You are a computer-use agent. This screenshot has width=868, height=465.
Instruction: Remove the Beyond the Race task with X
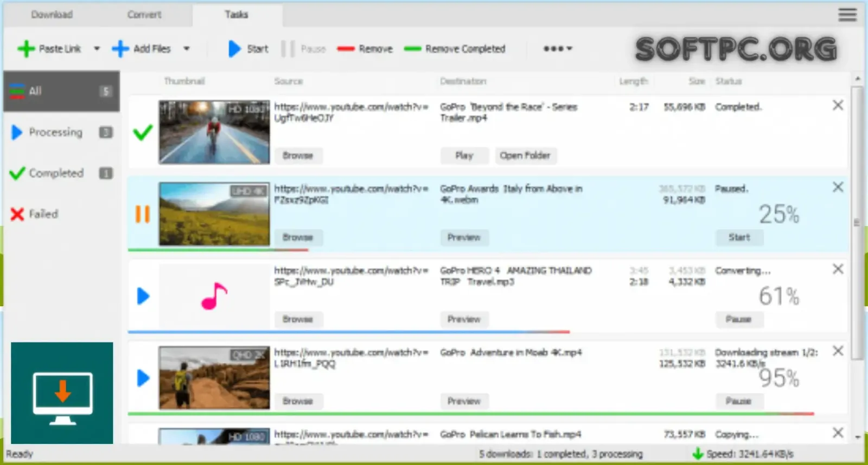[838, 105]
